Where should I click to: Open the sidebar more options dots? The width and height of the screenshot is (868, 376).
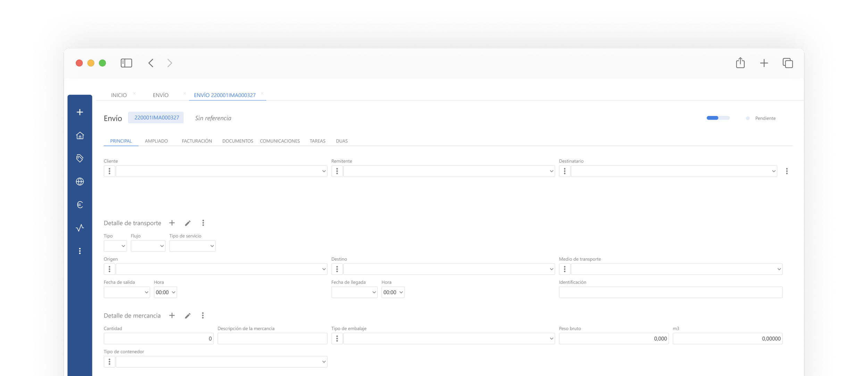pyautogui.click(x=80, y=251)
